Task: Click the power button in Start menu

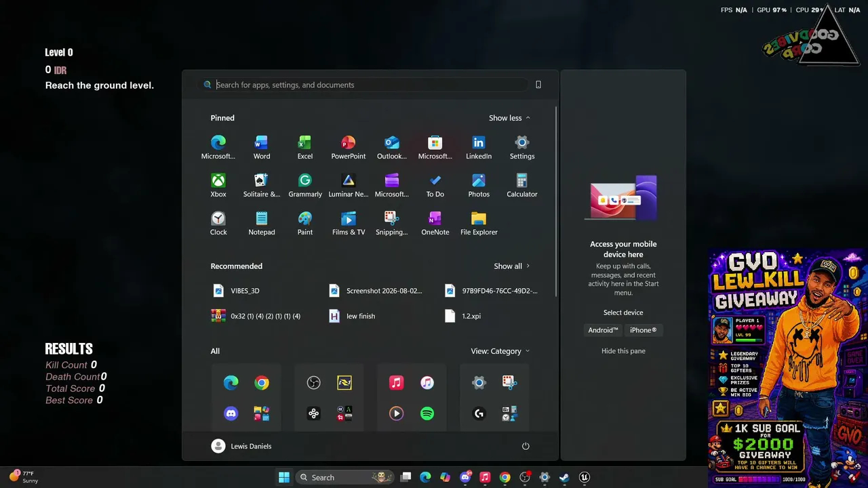Action: click(526, 446)
